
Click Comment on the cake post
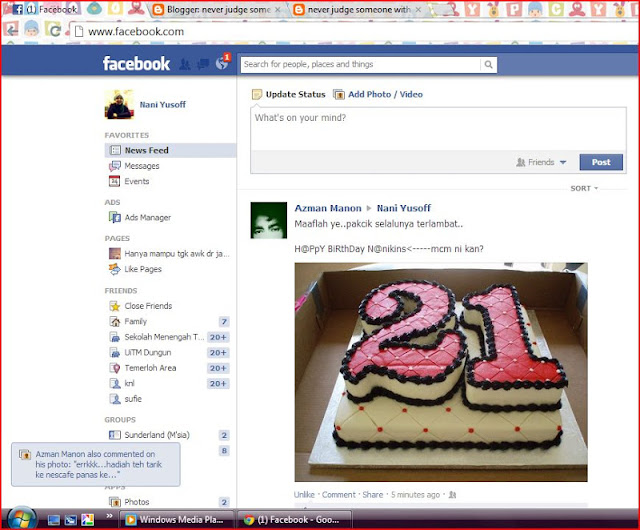point(339,495)
